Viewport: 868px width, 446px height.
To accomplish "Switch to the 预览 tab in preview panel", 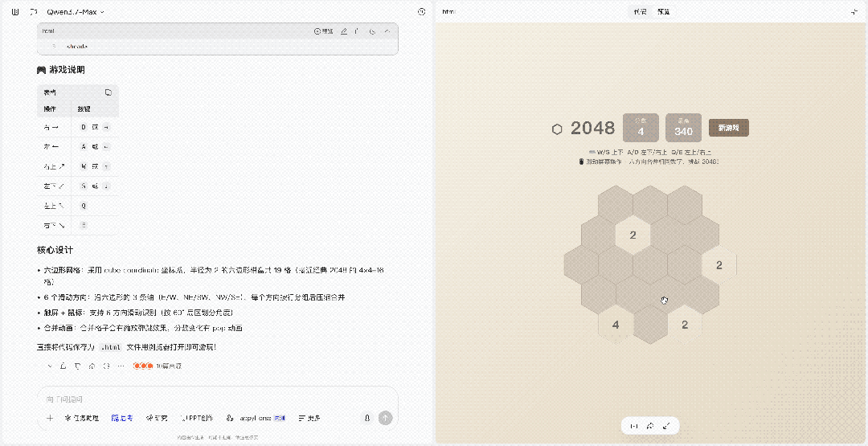I will point(663,11).
